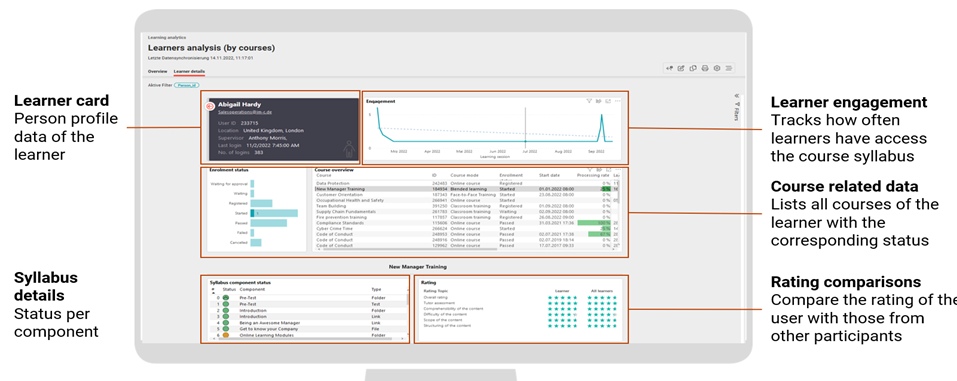
Task: Click the copy duplicate icon in toolbar
Action: point(693,68)
